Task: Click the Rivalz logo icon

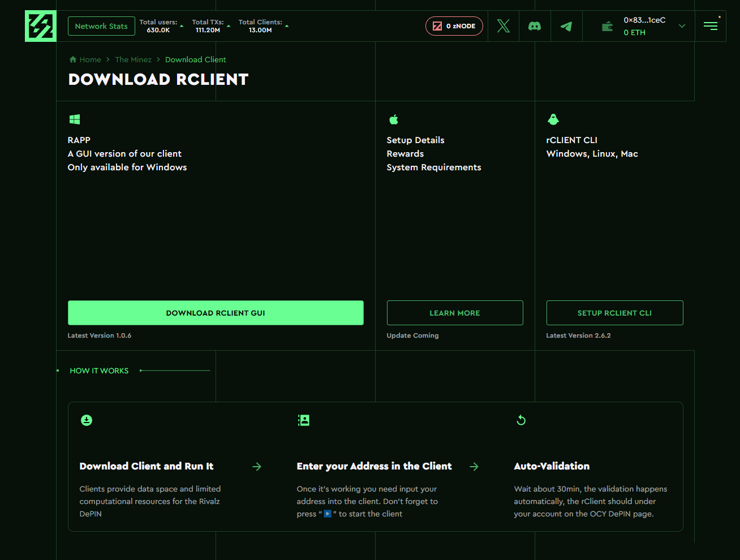Action: 41,26
